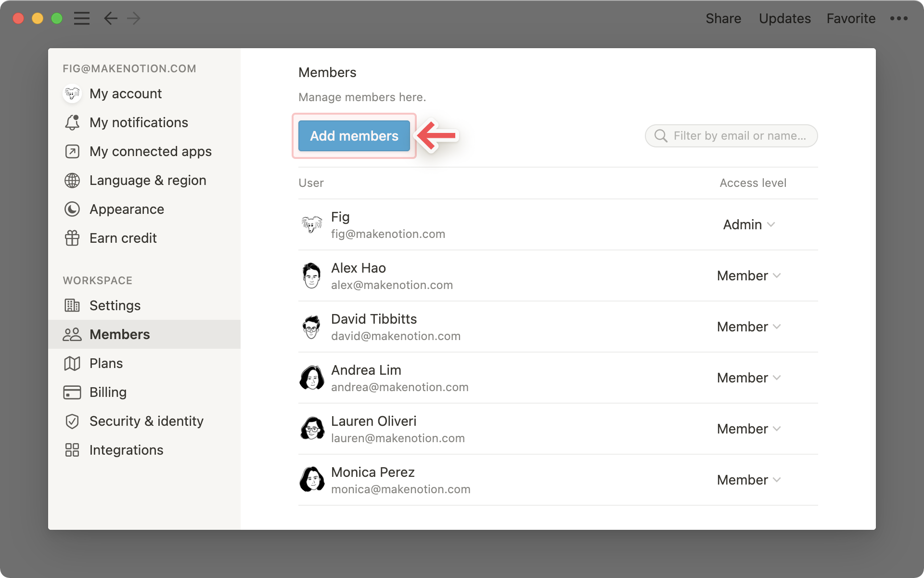Click the My connected apps arrow icon
The width and height of the screenshot is (924, 578).
click(72, 151)
